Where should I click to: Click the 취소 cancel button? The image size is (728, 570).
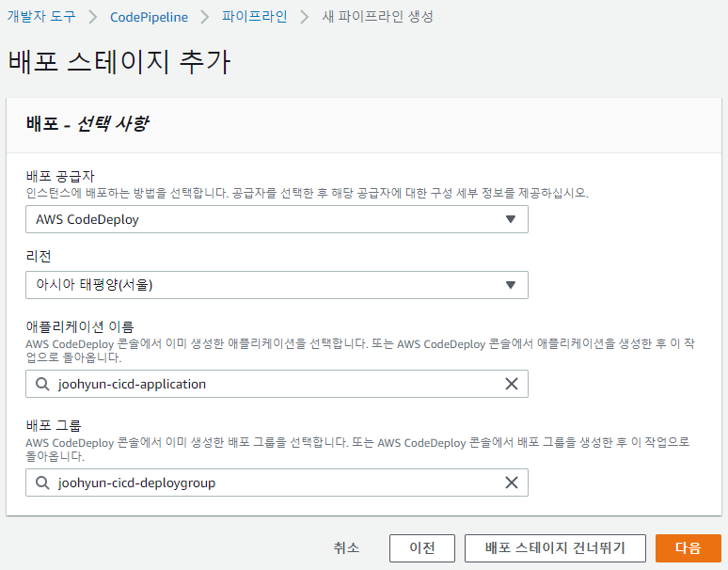(x=346, y=548)
